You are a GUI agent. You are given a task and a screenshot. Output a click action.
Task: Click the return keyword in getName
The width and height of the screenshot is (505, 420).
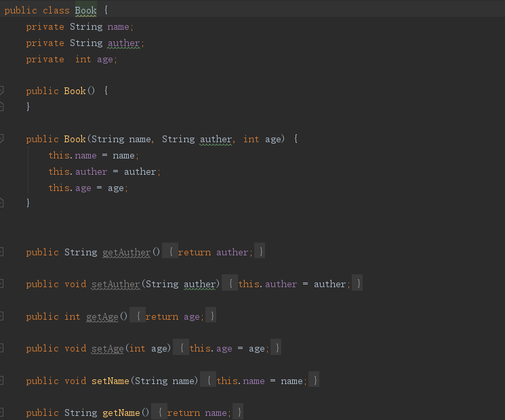pyautogui.click(x=184, y=413)
